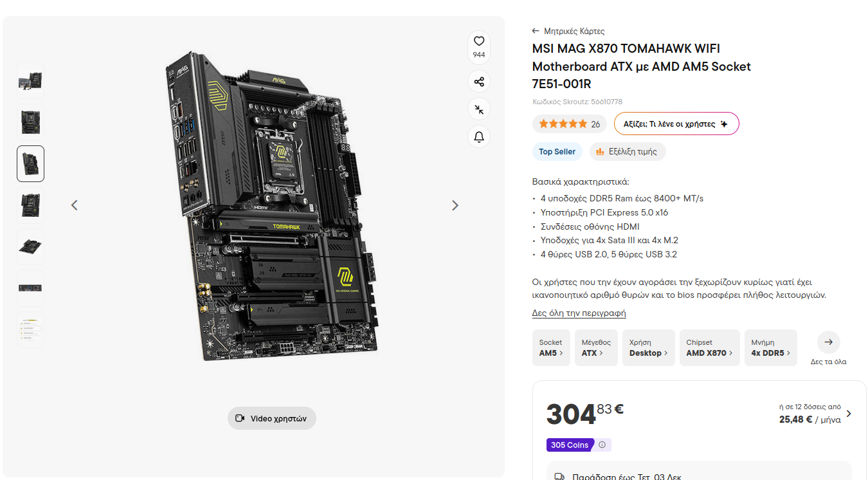Open 'Αξίζει; Τι λένε οι χρήστες' summary
This screenshot has width=868, height=480.
[x=676, y=124]
